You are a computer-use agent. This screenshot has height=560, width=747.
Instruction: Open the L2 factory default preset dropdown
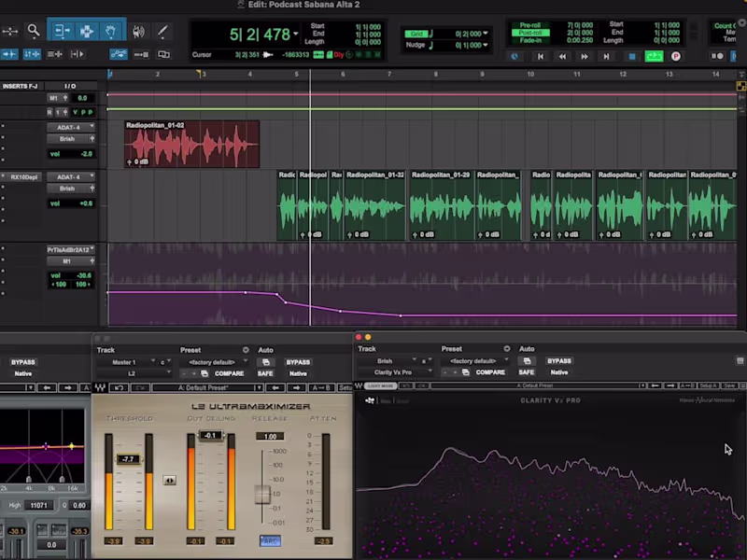point(214,362)
